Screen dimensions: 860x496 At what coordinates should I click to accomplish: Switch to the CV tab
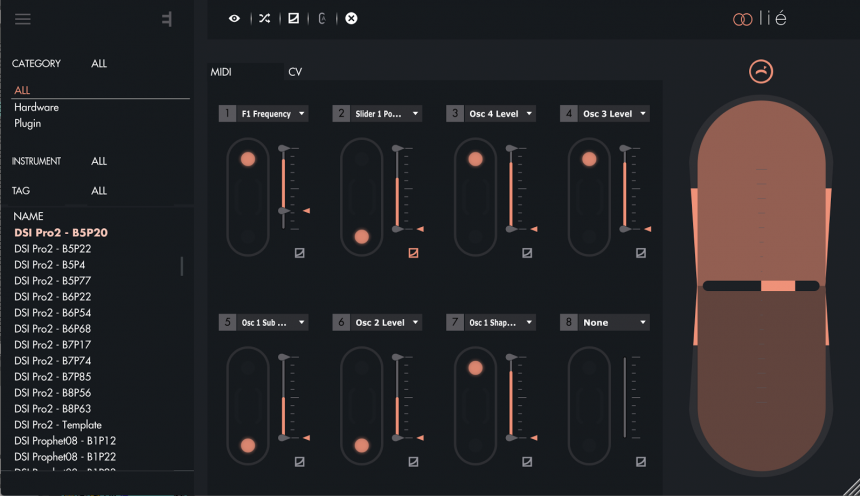(295, 72)
